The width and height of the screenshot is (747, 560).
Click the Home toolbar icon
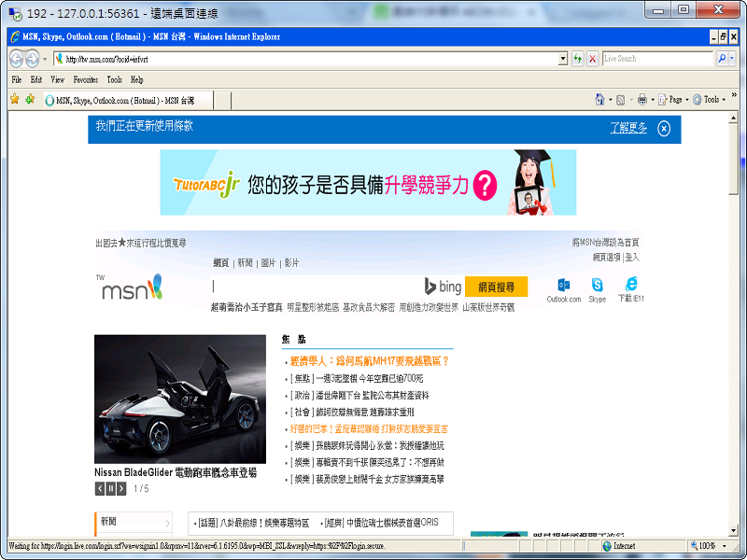[599, 100]
